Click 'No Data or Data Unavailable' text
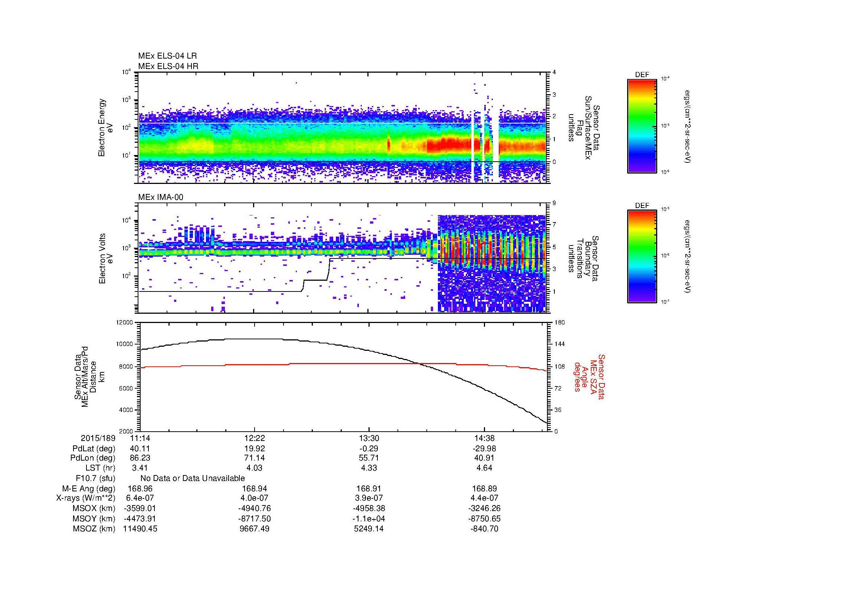The image size is (868, 613). (x=193, y=478)
